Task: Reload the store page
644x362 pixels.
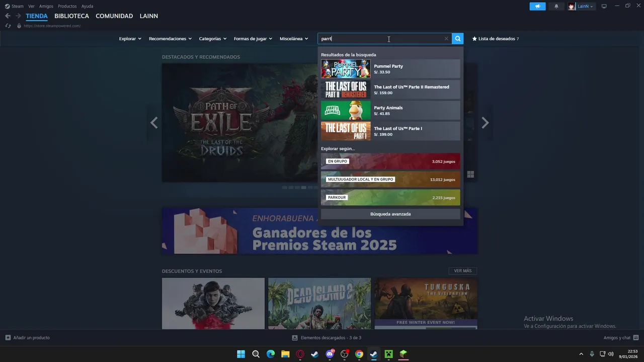Action: coord(8,26)
